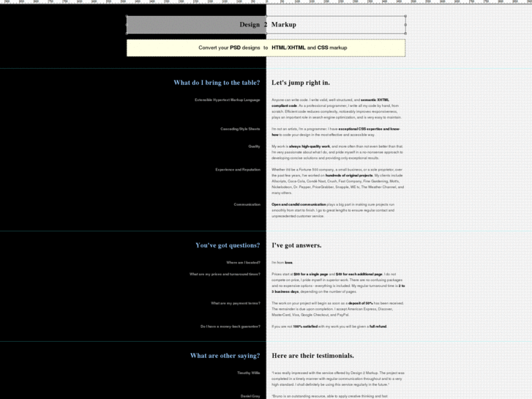This screenshot has width=532, height=399.
Task: Click the 'What are other saying?' heading
Action: (x=225, y=356)
